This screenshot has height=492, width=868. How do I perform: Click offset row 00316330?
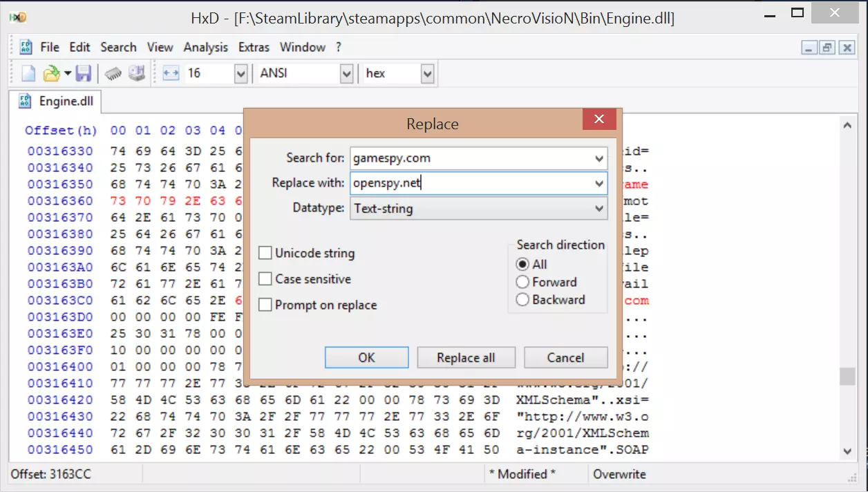(60, 151)
